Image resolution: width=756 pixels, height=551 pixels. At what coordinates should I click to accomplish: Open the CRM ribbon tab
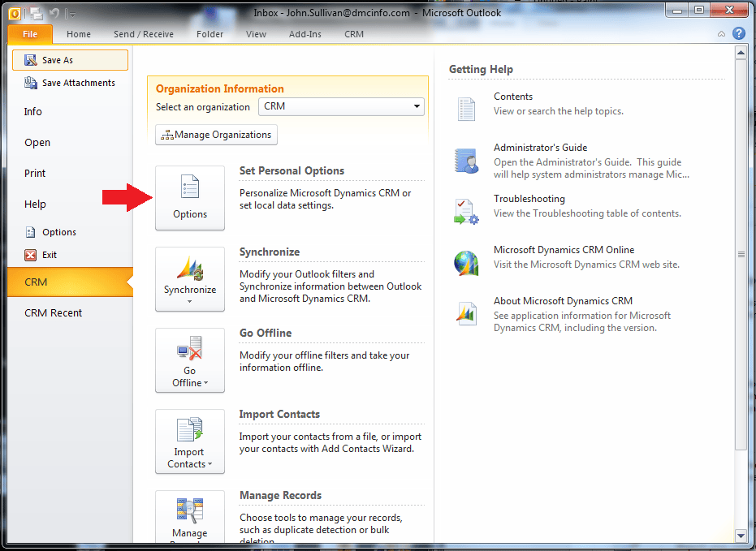[x=354, y=34]
